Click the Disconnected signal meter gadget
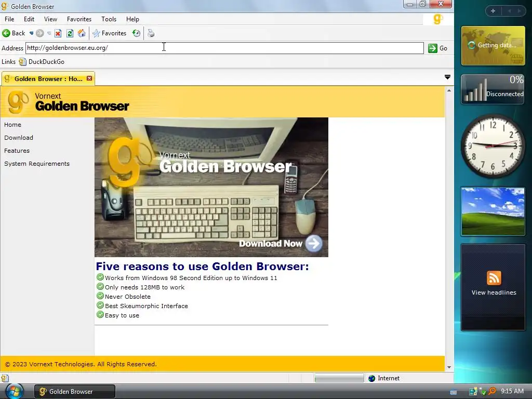The width and height of the screenshot is (532, 399). click(493, 89)
